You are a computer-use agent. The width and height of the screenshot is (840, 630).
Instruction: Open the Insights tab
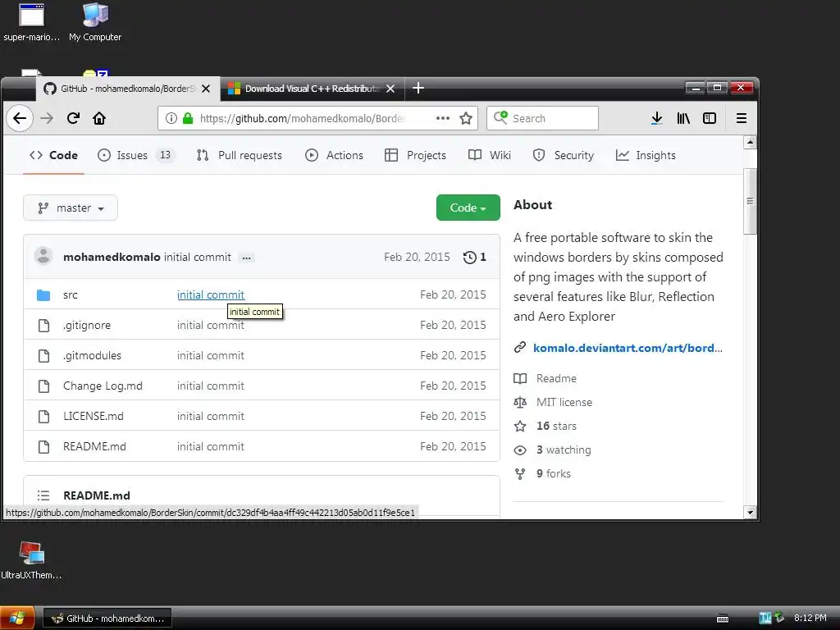tap(646, 155)
